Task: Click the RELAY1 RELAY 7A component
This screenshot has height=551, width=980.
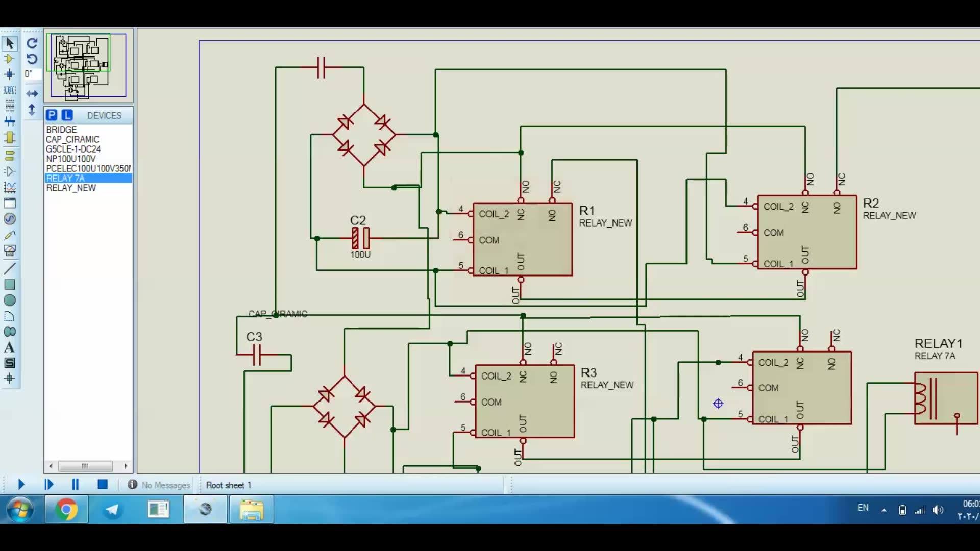Action: click(x=946, y=398)
